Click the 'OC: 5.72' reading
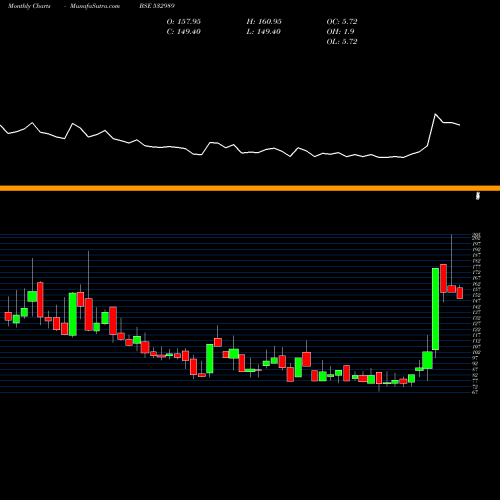500x500 pixels. 342,22
